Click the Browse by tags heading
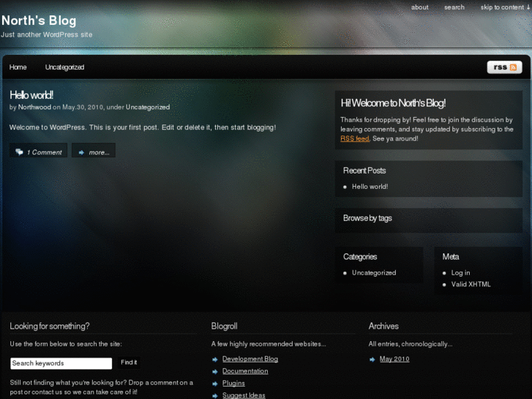 [367, 218]
